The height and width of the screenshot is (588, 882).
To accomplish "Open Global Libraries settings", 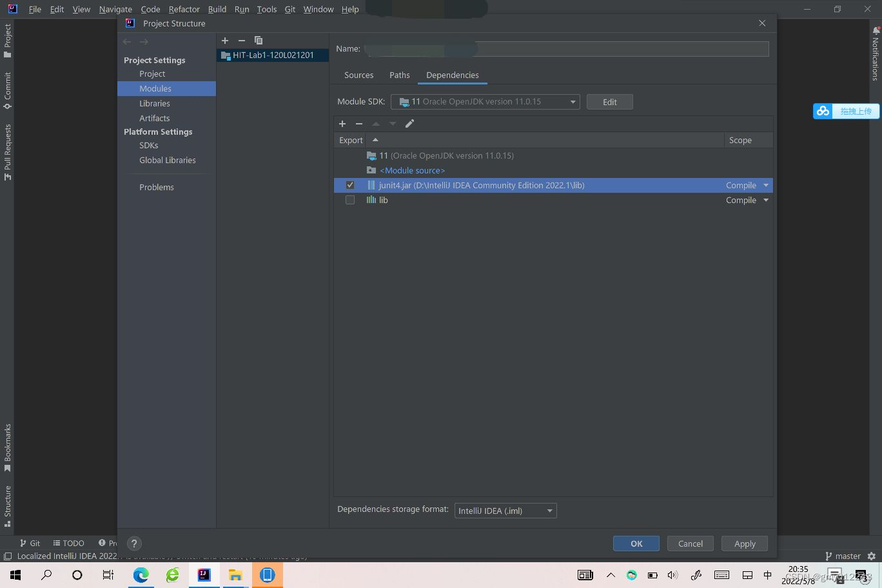I will tap(166, 160).
